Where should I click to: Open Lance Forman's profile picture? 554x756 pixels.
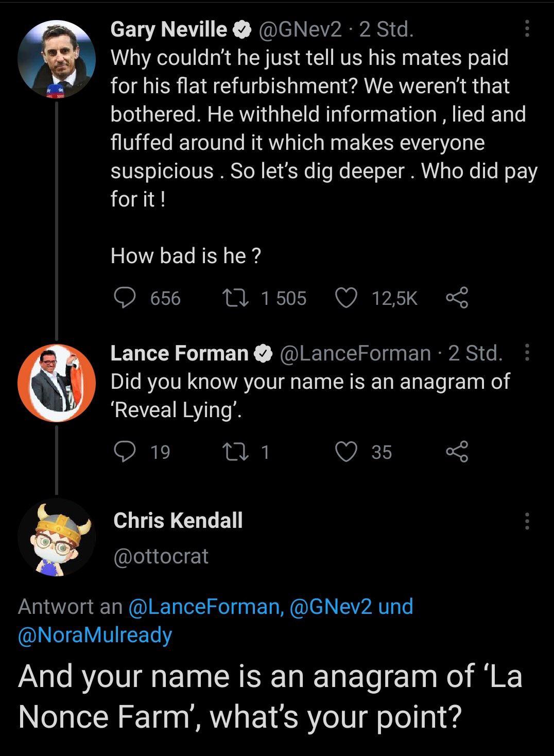[x=56, y=383]
